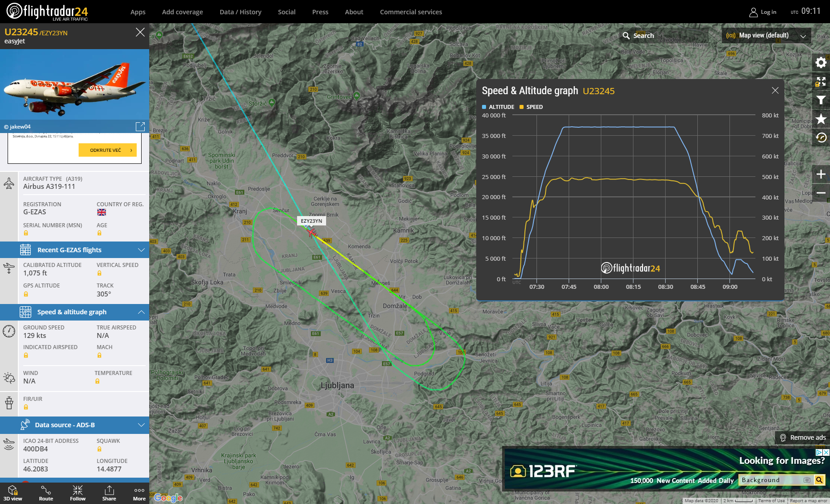
Task: Click the registration G-EZAS
Action: tap(34, 212)
